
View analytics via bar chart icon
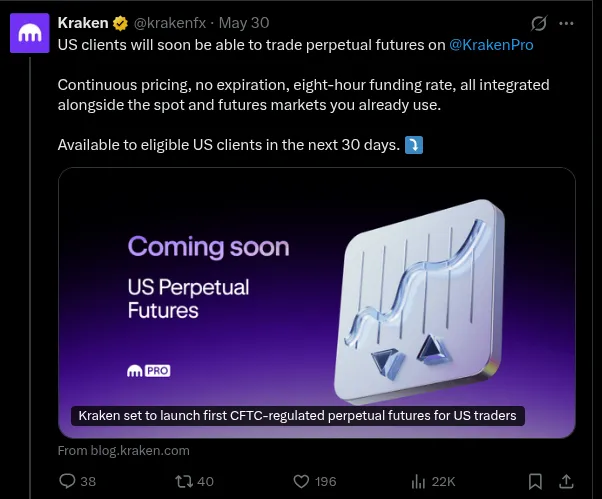(418, 481)
